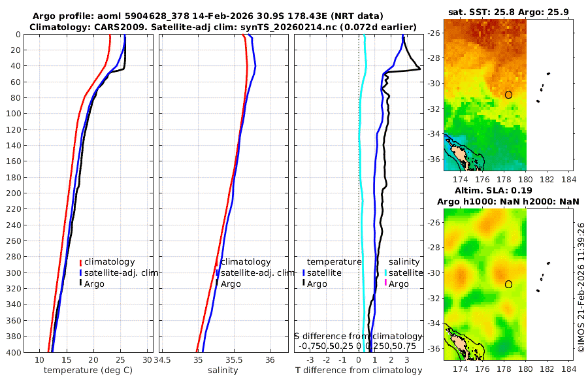Click the '34.5' tick on the salinity axis
Image resolution: width=588 pixels, height=379 pixels.
tap(163, 360)
